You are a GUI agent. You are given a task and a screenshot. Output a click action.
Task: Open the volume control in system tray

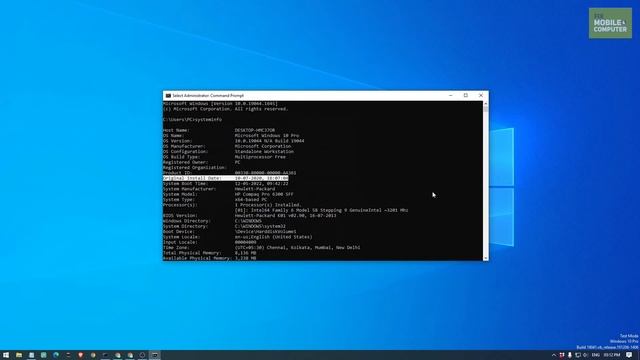[585, 355]
